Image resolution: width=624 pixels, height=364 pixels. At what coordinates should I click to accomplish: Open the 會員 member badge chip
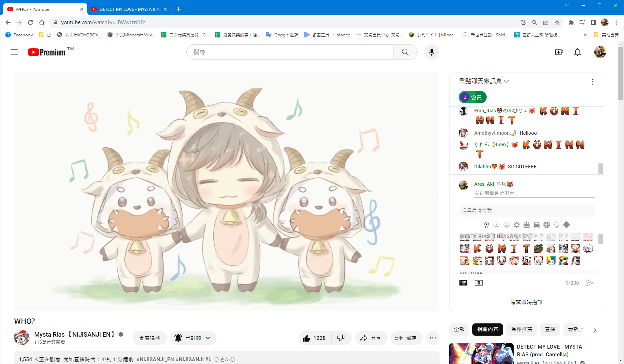472,97
